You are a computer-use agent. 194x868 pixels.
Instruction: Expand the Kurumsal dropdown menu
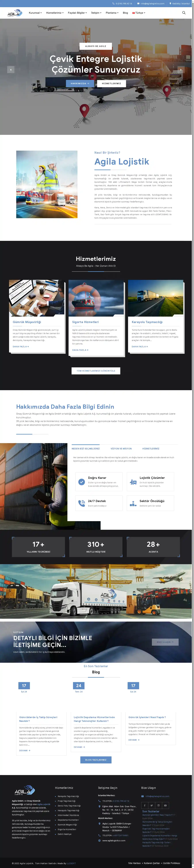pos(35,13)
